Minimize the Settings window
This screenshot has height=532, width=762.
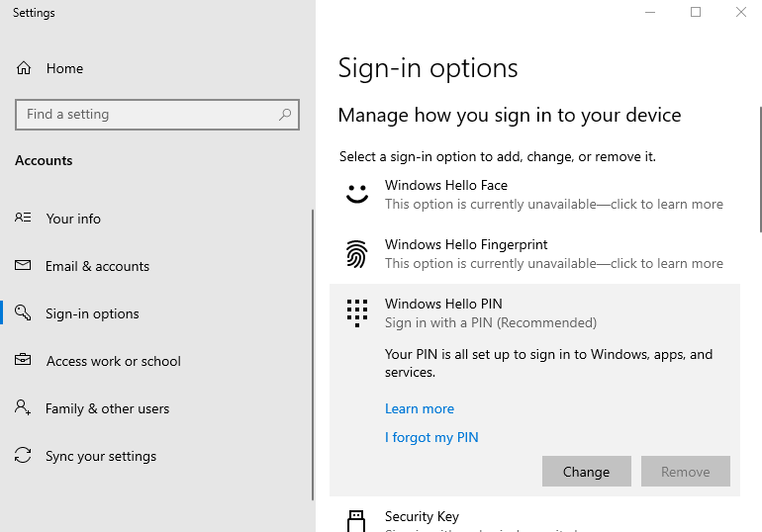tap(650, 12)
